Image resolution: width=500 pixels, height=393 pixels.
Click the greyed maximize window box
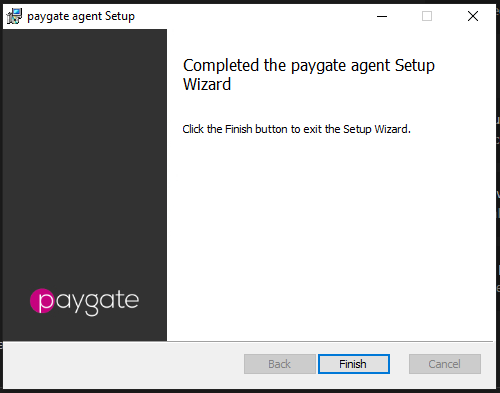point(427,16)
